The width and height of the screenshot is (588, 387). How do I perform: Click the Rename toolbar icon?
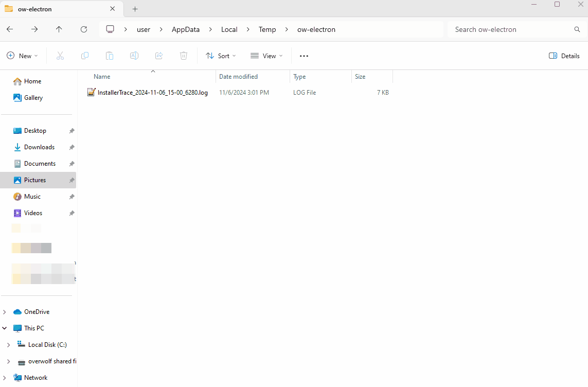click(x=134, y=56)
